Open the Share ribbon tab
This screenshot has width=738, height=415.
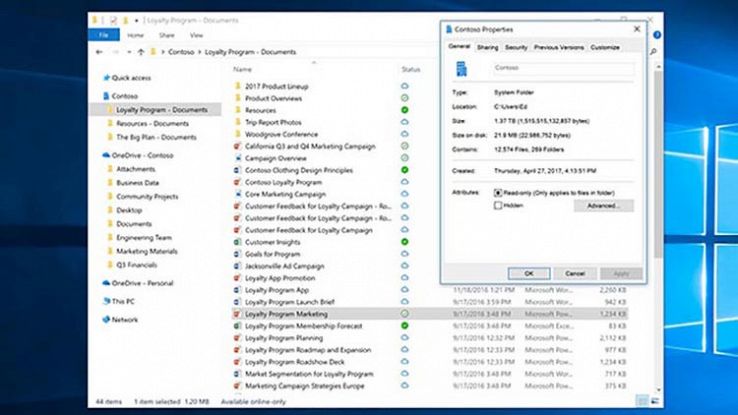167,35
